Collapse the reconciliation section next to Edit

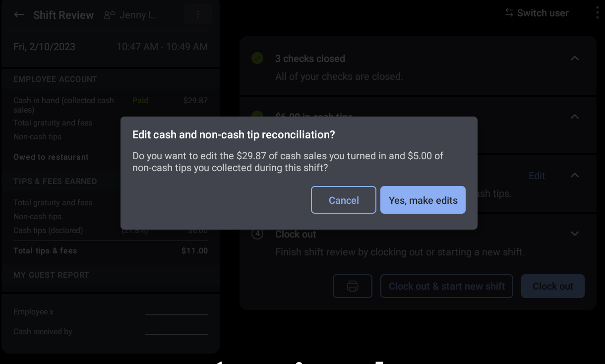point(574,175)
